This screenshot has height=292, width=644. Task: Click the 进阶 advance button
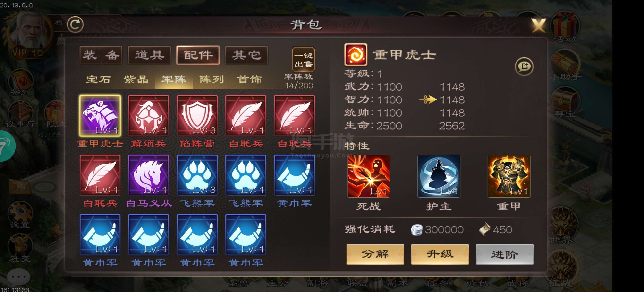pos(505,254)
